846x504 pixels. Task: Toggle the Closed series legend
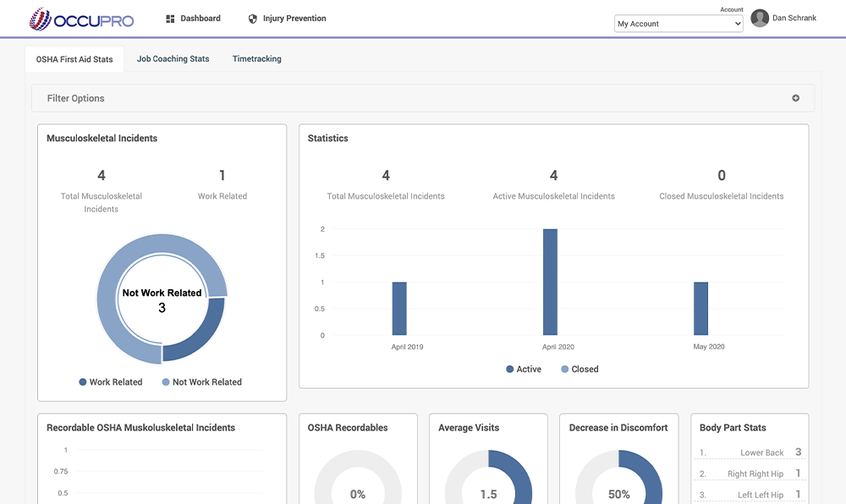(580, 370)
